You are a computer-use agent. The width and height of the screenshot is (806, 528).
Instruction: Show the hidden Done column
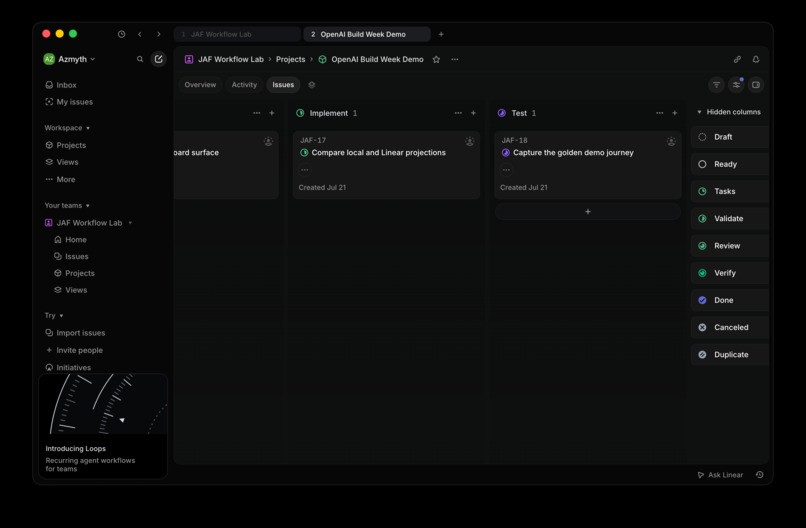[x=730, y=300]
